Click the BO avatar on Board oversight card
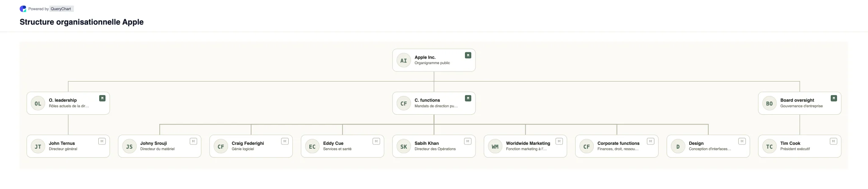This screenshot has height=189, width=868. pos(769,103)
